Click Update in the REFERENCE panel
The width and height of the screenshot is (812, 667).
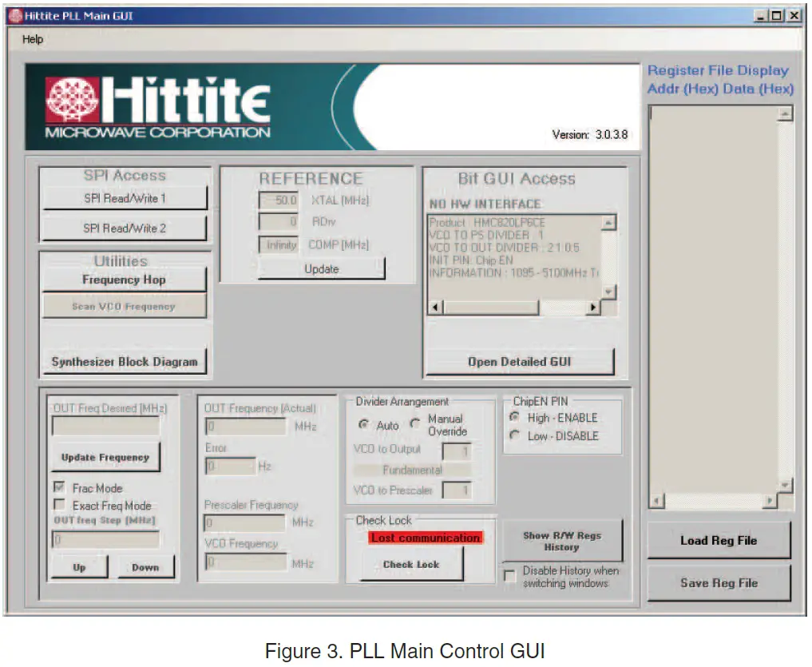click(322, 268)
